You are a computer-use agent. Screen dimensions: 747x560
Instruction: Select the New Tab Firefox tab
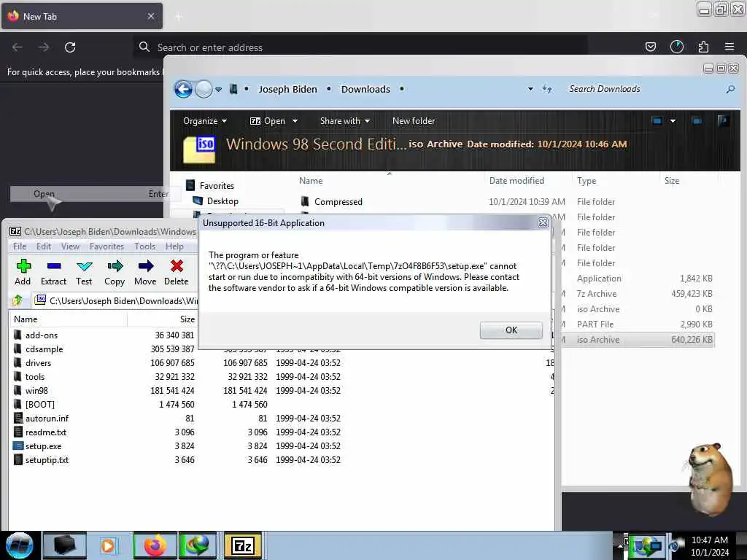click(82, 16)
